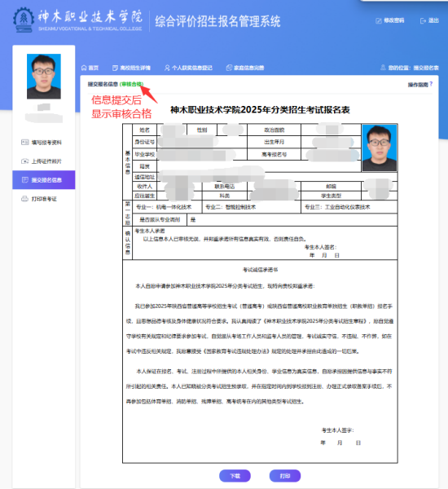Click the 打印 print button
The width and height of the screenshot is (448, 489).
(x=285, y=476)
